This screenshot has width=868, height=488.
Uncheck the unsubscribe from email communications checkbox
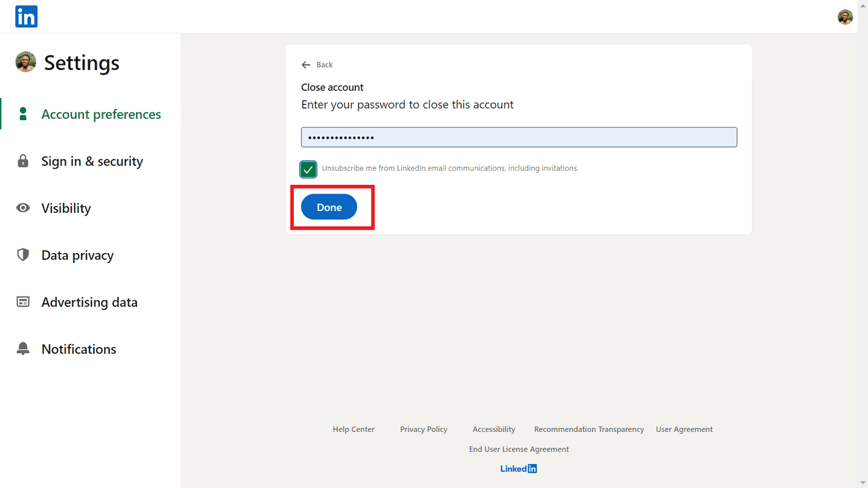[x=308, y=170]
